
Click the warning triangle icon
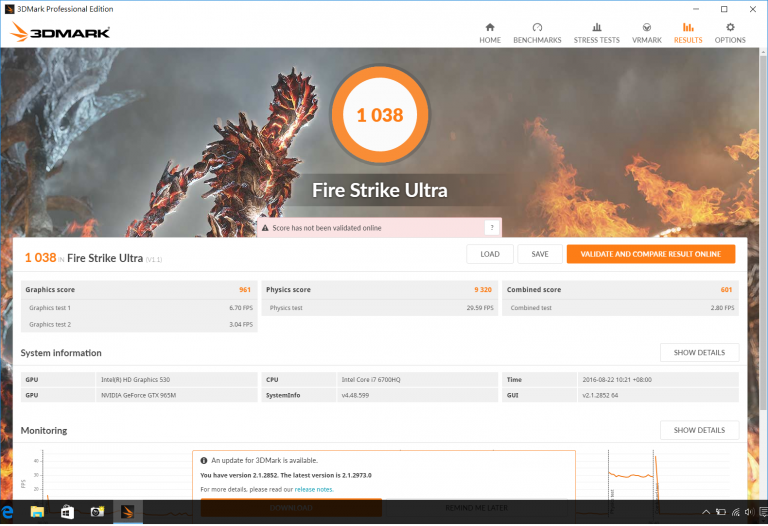tap(265, 228)
